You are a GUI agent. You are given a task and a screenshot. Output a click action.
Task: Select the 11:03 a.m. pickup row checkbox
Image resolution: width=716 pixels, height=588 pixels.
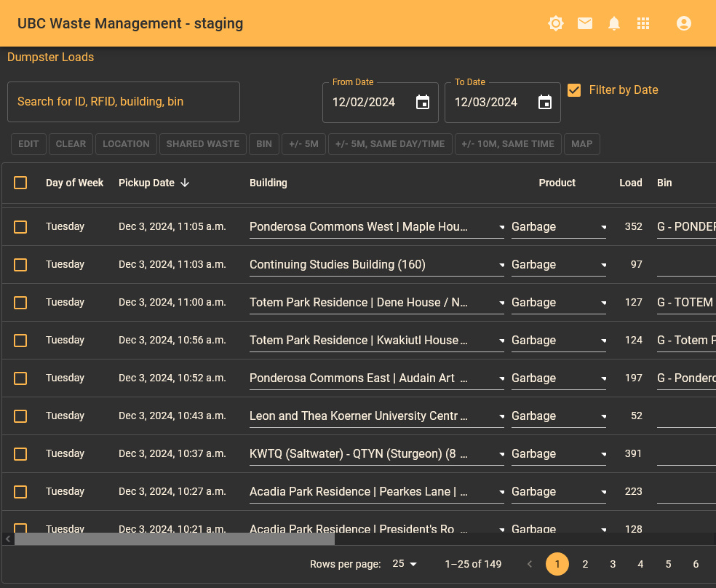pos(20,264)
